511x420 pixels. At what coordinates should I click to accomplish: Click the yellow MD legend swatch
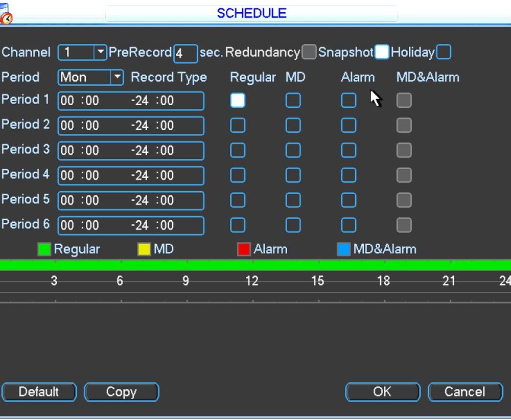point(144,249)
